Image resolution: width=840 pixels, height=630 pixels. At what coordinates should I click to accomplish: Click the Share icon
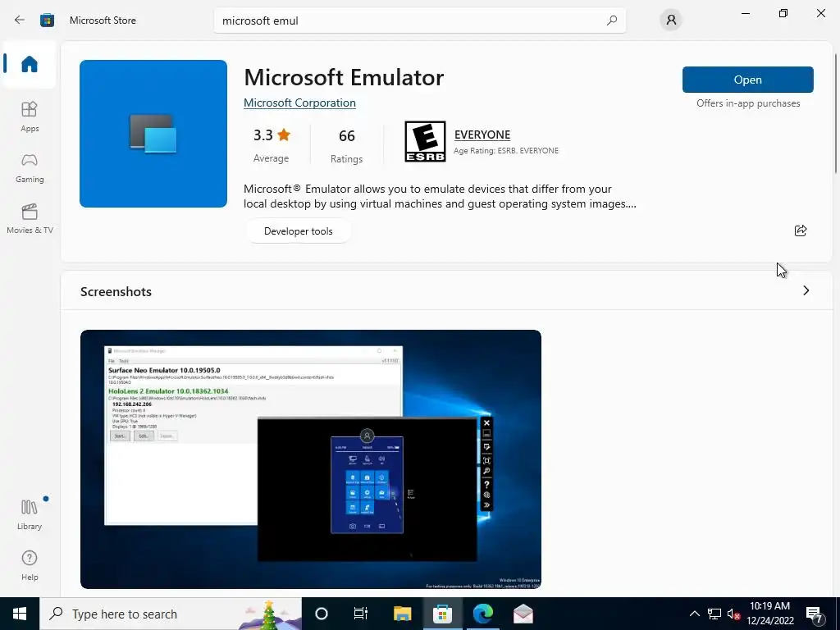(801, 231)
